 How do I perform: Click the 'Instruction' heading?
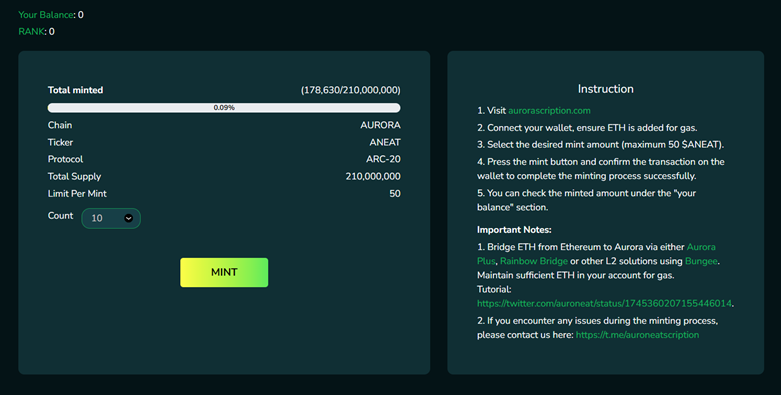coord(606,89)
